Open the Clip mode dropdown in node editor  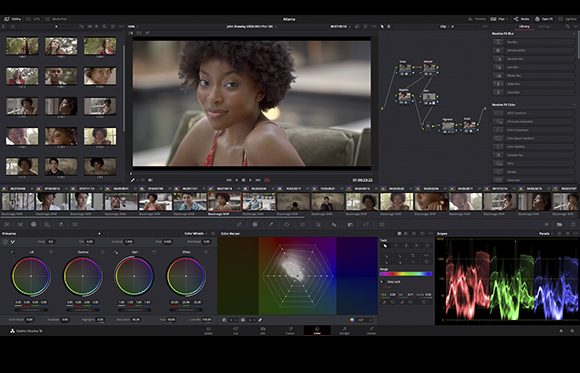pyautogui.click(x=445, y=27)
